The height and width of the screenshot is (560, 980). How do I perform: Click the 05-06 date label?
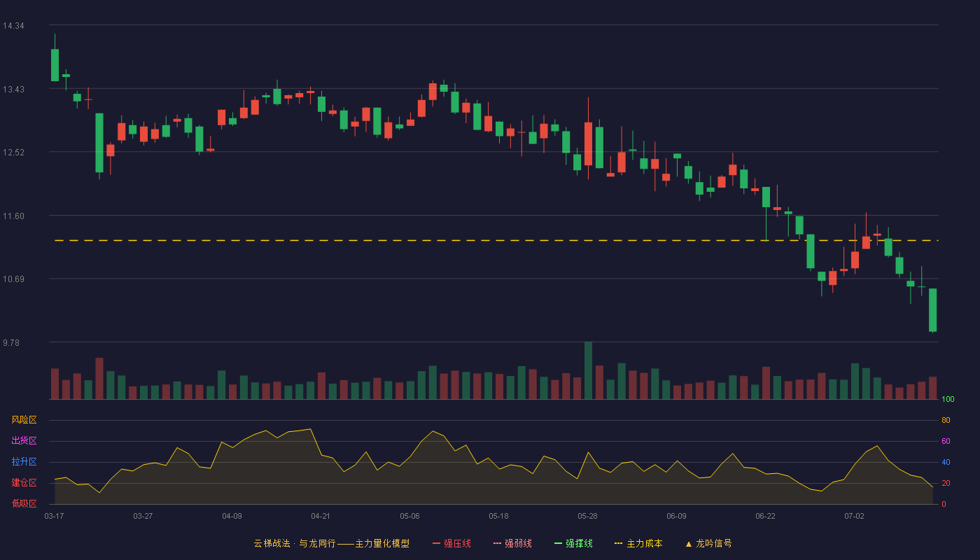(x=409, y=516)
